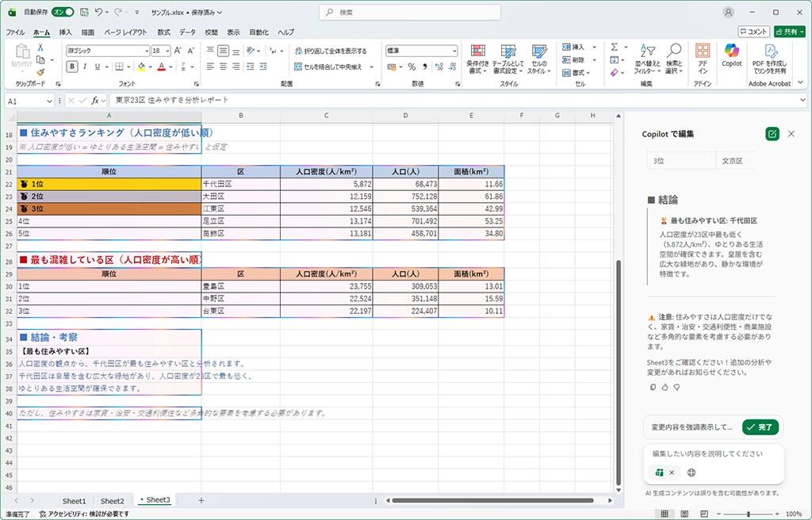Switch to page layout view icon

click(x=684, y=514)
